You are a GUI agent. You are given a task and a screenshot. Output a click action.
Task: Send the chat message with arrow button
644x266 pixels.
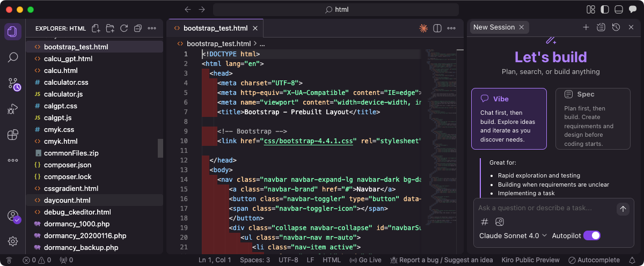[623, 209]
